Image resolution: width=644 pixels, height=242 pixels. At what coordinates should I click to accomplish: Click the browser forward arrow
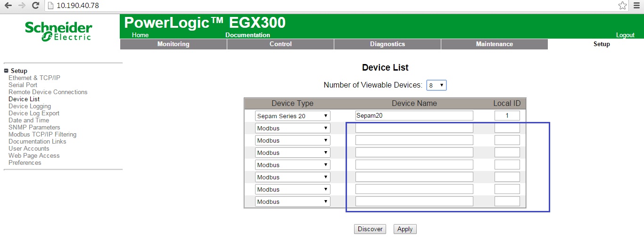tap(22, 6)
